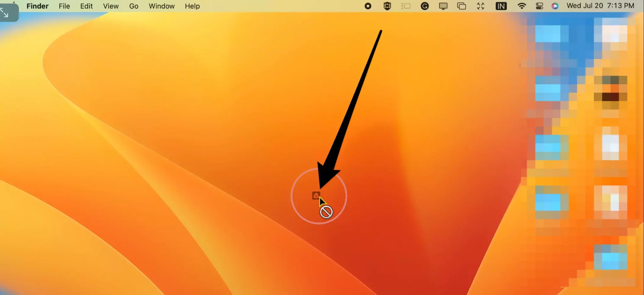644x295 pixels.
Task: Open the Edit menu
Action: (86, 6)
